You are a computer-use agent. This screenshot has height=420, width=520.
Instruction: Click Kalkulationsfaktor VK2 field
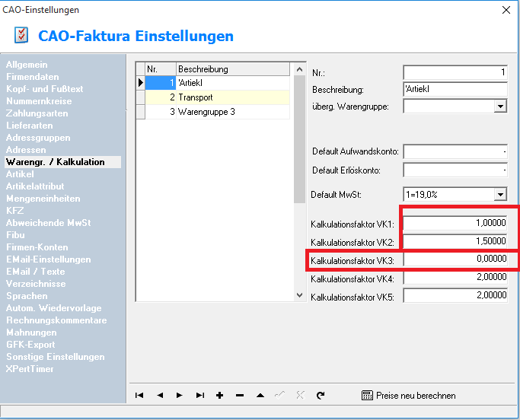point(455,241)
